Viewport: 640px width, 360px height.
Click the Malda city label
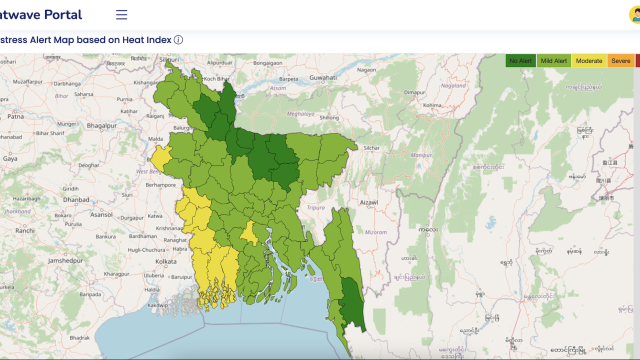coord(156,139)
